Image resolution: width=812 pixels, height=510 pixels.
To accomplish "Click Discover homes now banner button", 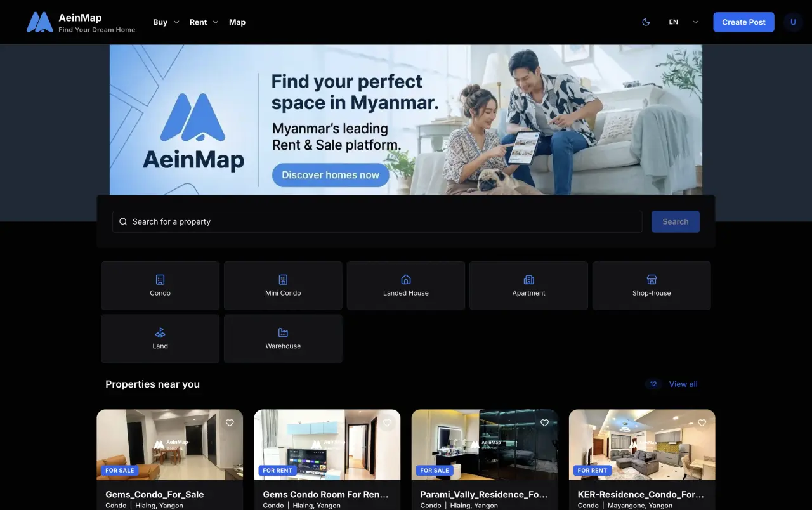I will pos(331,175).
